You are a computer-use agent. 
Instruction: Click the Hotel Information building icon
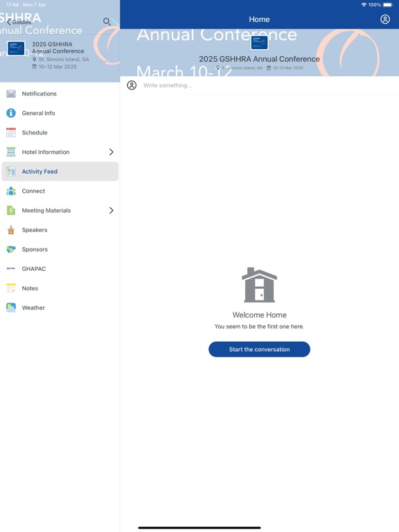[11, 152]
